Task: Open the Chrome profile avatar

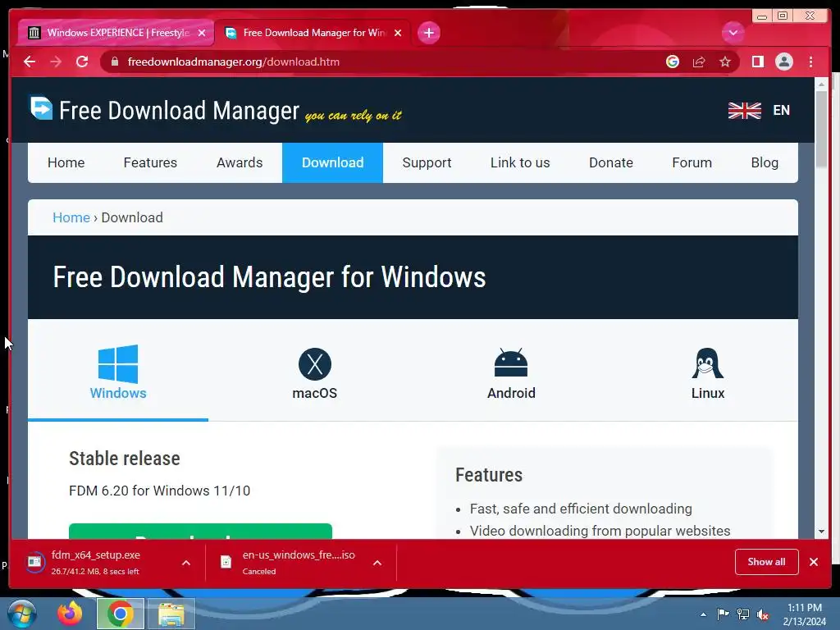Action: point(783,62)
